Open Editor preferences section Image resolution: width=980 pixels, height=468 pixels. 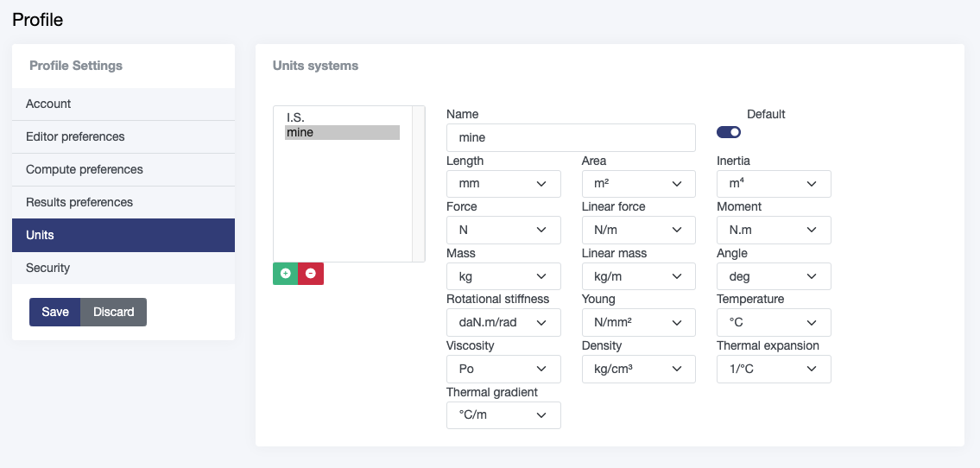[123, 136]
